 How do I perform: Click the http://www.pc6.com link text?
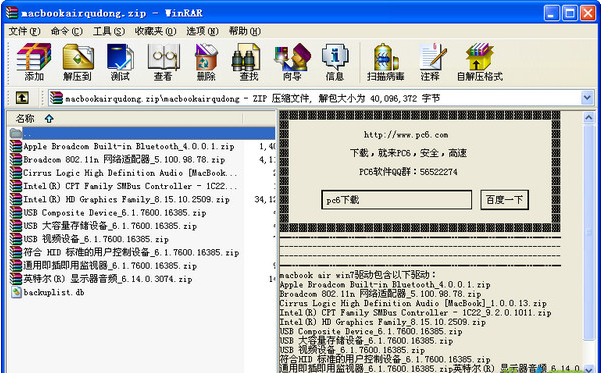coord(406,135)
